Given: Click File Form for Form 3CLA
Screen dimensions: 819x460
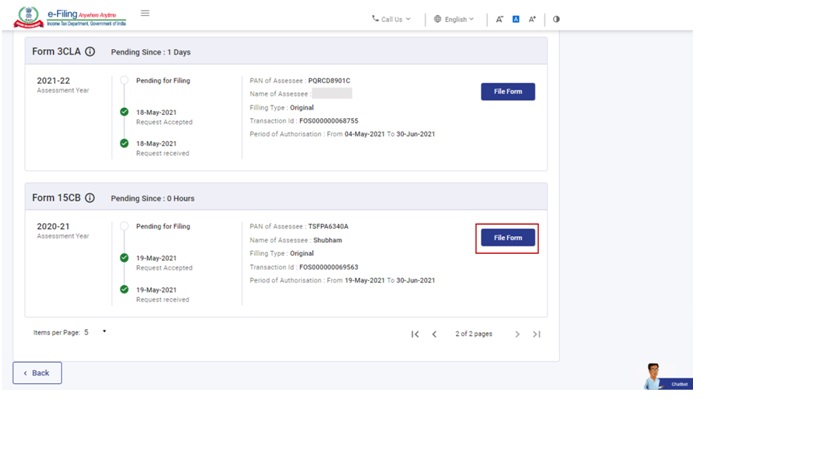Looking at the screenshot, I should (507, 91).
